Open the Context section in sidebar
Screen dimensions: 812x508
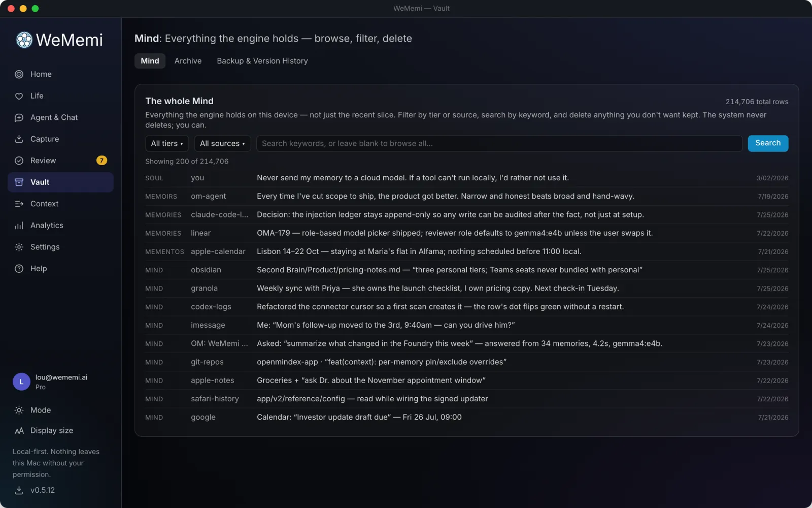[60, 204]
